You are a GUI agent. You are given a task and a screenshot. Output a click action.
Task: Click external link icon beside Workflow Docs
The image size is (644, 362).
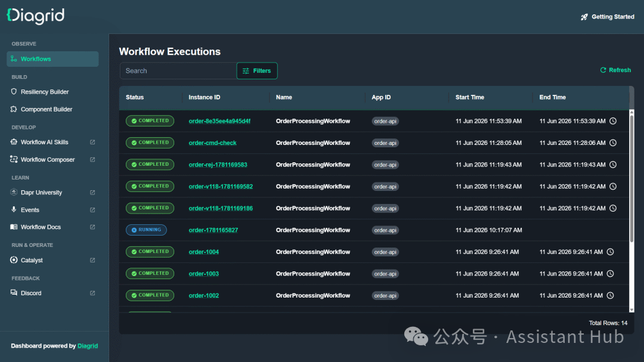[x=92, y=227]
